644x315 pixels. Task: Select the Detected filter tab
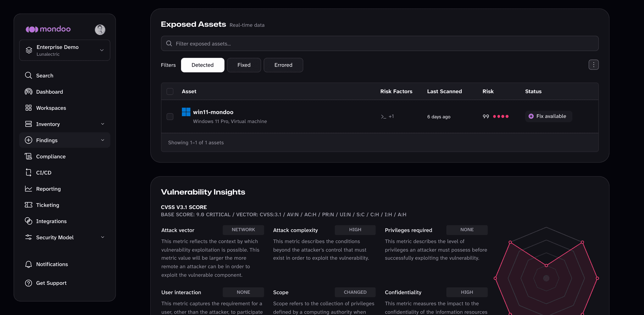click(203, 65)
